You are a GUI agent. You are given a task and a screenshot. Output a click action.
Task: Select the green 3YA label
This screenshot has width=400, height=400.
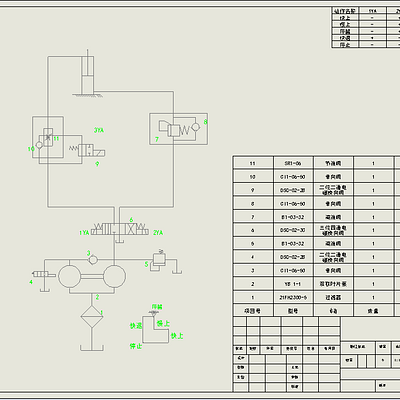(x=99, y=130)
